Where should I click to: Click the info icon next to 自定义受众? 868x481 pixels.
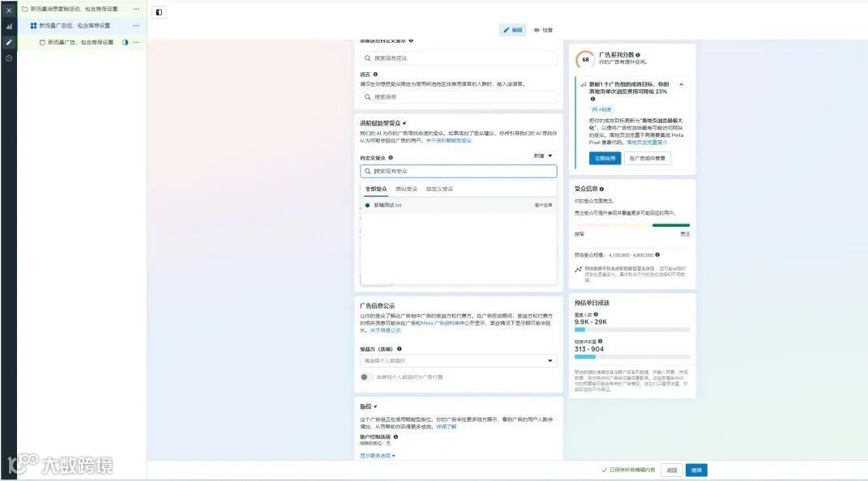click(x=391, y=158)
